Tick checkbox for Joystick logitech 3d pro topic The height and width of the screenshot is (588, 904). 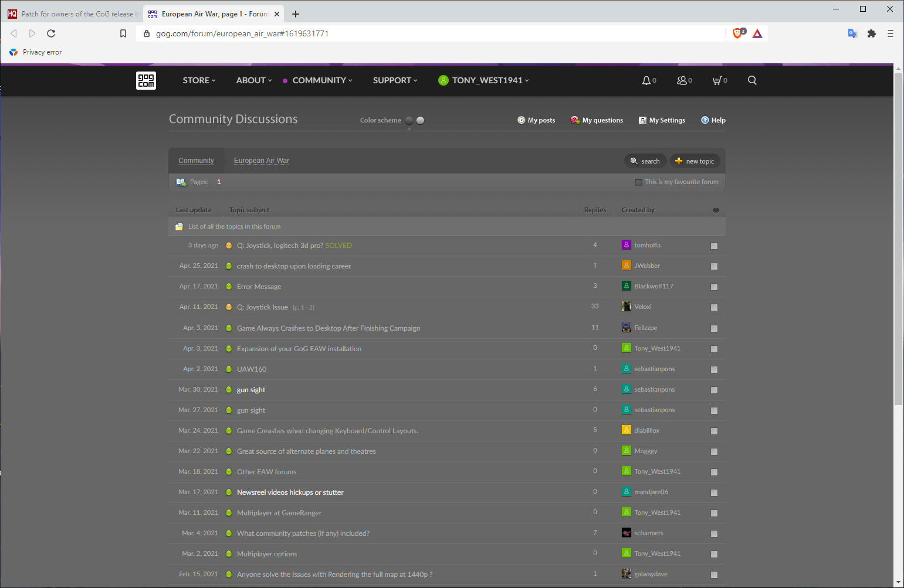click(714, 246)
